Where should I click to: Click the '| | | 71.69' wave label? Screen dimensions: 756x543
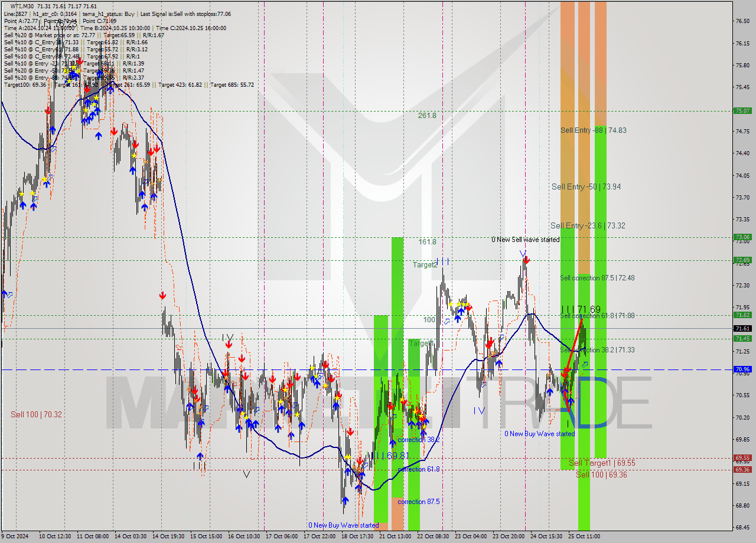pos(581,309)
